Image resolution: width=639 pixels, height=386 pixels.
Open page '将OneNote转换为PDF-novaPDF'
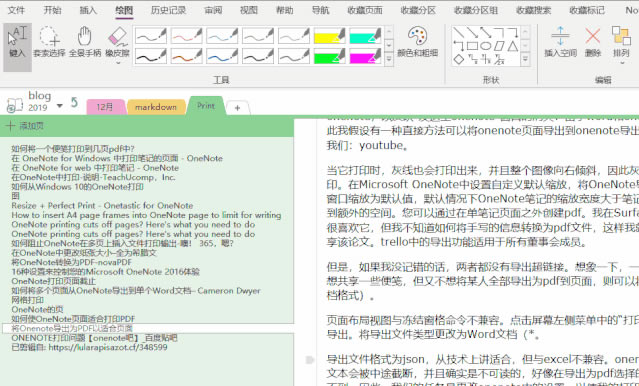(x=72, y=262)
